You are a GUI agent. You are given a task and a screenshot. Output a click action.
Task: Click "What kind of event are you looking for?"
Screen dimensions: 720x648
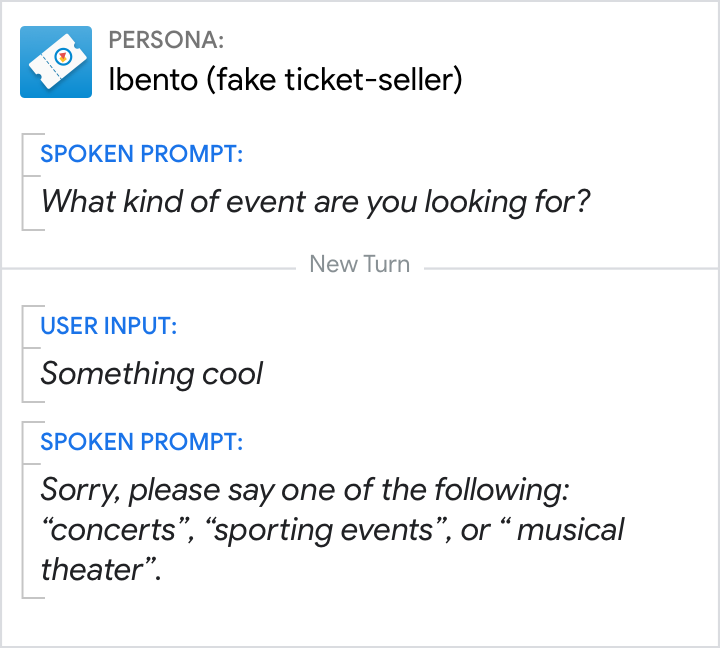315,202
